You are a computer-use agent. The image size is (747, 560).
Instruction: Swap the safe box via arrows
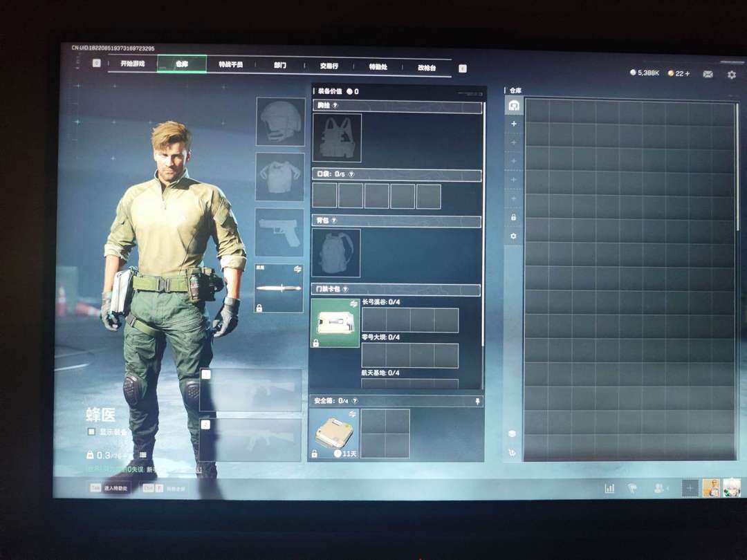pyautogui.click(x=352, y=414)
